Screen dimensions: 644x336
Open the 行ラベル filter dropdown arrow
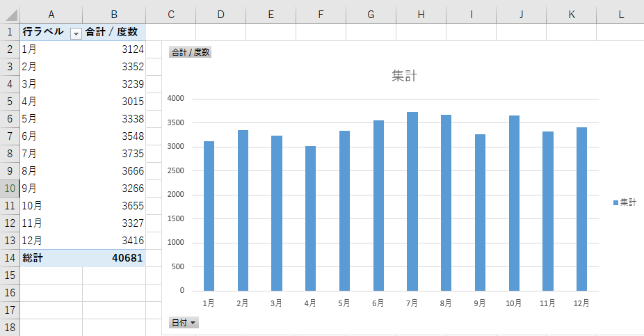76,33
